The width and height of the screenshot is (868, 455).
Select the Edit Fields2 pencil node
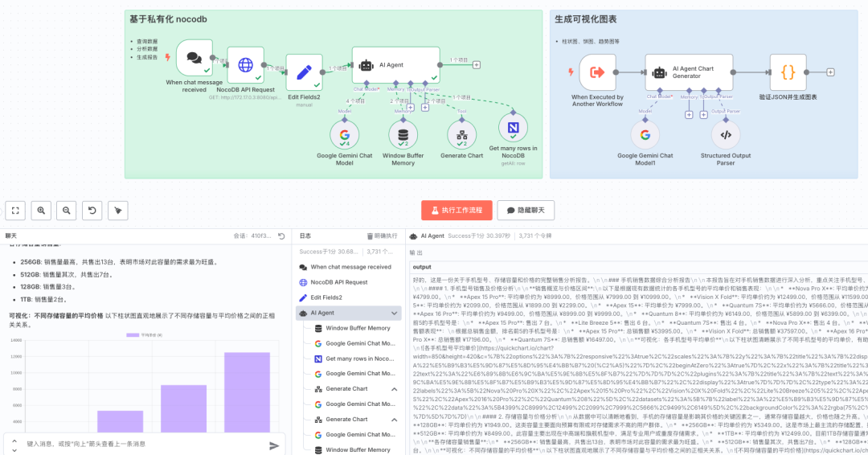click(x=304, y=72)
